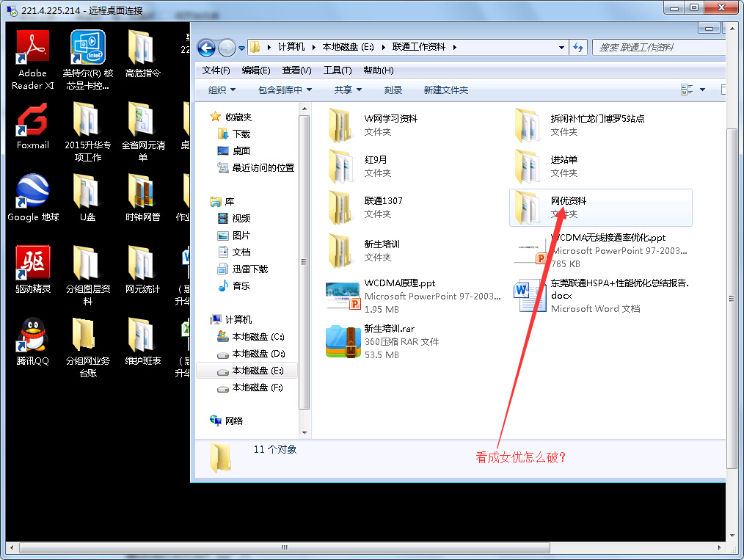This screenshot has width=744, height=560.
Task: Select 迅雷下载 in the navigation pane
Action: (x=242, y=269)
